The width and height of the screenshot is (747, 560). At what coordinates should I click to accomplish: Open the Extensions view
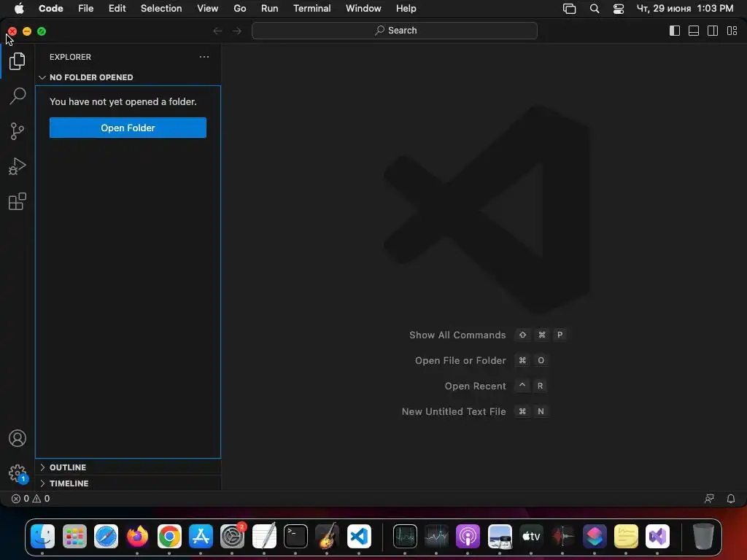point(18,201)
